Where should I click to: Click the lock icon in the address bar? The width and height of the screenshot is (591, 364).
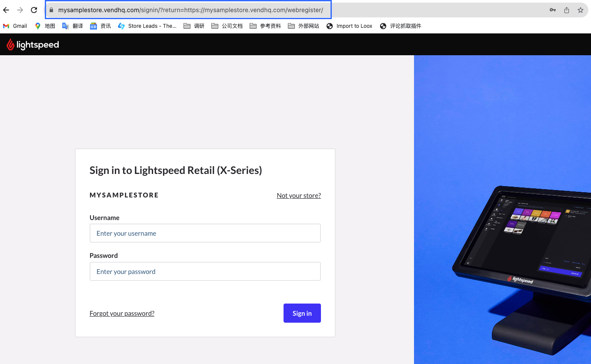coord(51,10)
